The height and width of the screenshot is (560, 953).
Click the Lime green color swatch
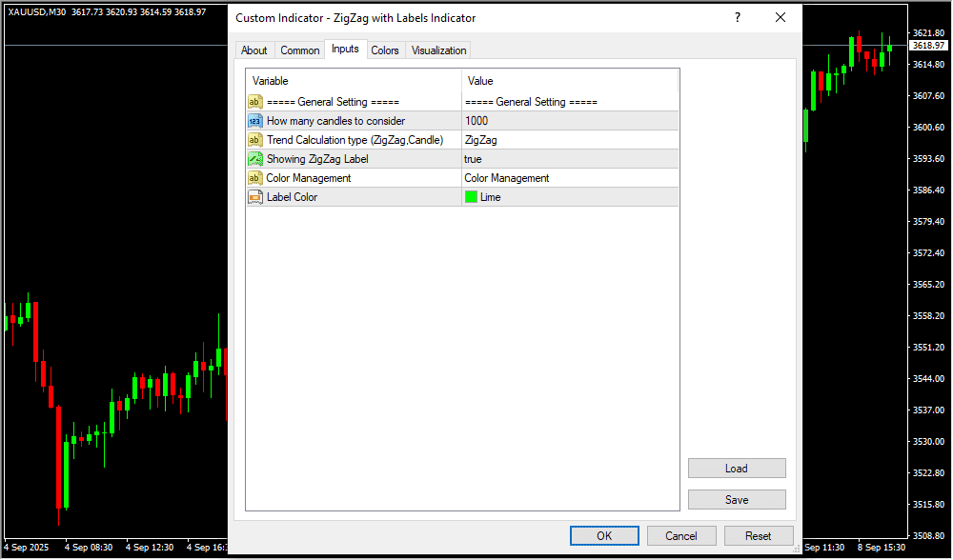[471, 197]
